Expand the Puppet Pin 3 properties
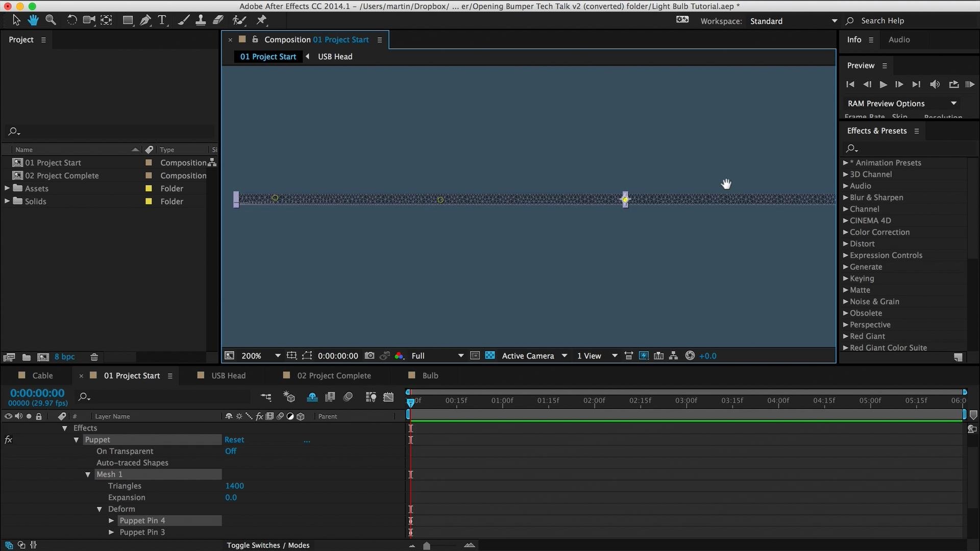Image resolution: width=980 pixels, height=551 pixels. [x=112, y=532]
